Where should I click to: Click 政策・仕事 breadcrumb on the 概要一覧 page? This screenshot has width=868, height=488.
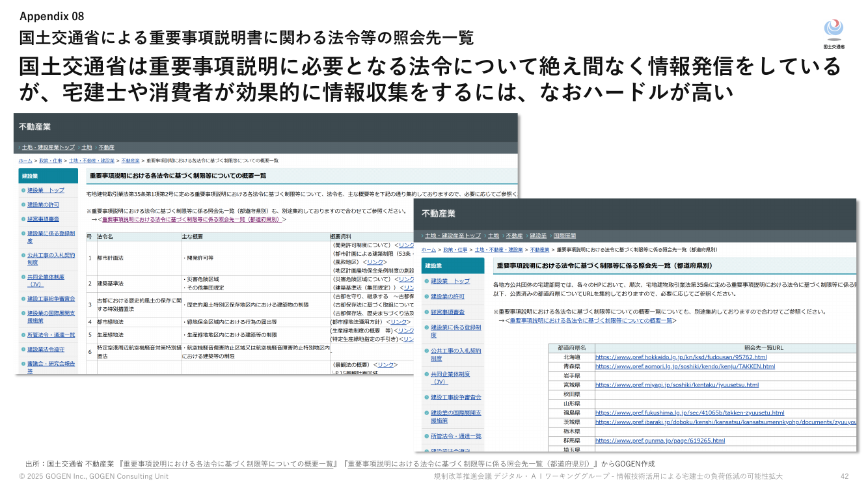tap(51, 160)
